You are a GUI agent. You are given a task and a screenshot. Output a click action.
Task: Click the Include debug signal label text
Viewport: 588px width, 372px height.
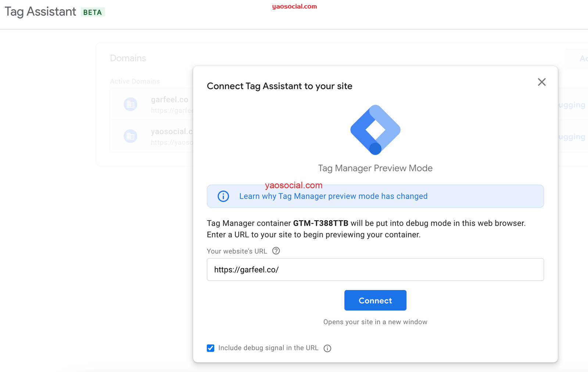[268, 348]
